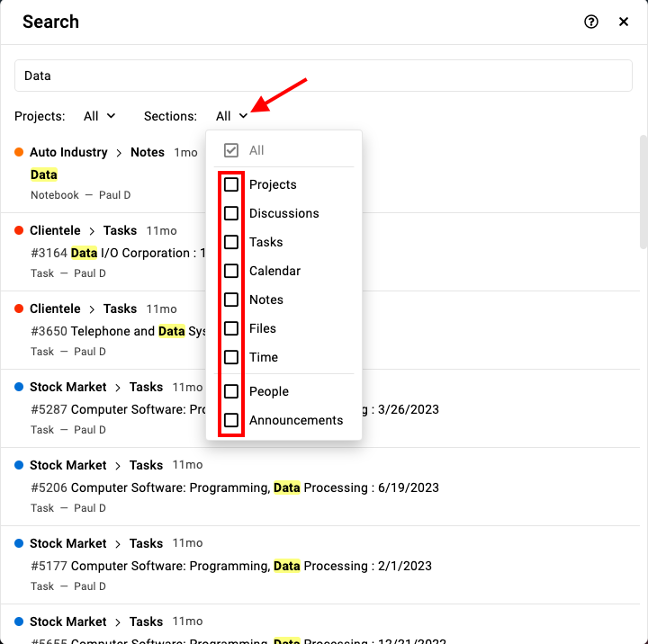Check the Discussions section checkbox

231,213
